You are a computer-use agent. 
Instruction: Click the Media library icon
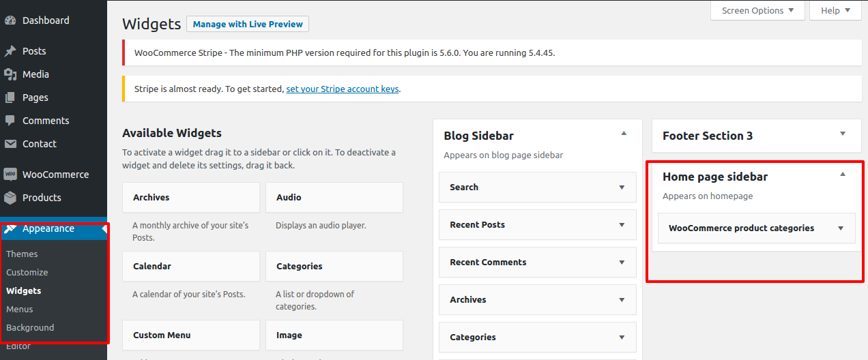pos(10,74)
